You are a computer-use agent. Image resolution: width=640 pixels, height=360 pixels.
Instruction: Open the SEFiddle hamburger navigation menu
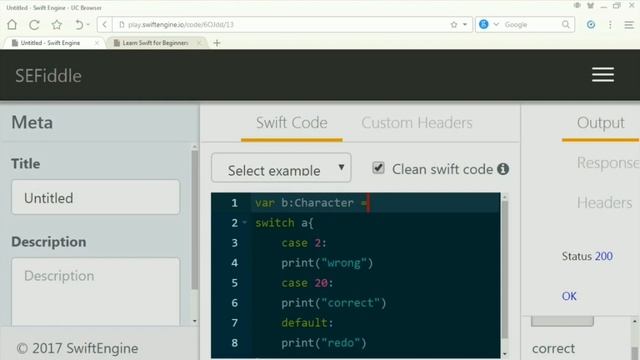click(603, 75)
